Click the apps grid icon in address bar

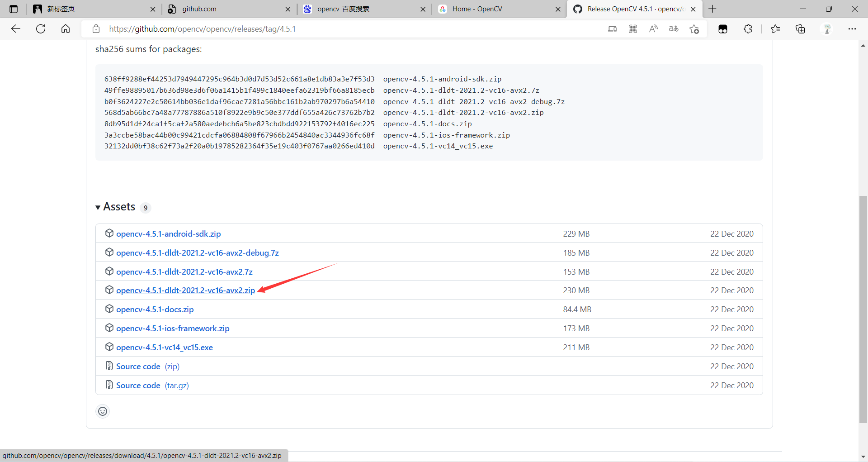point(633,29)
